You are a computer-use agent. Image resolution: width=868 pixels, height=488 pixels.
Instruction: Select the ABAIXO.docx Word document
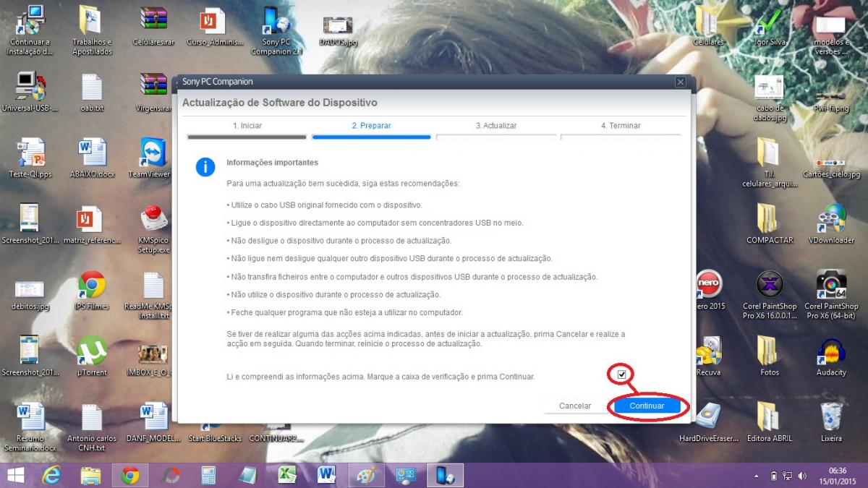(92, 158)
